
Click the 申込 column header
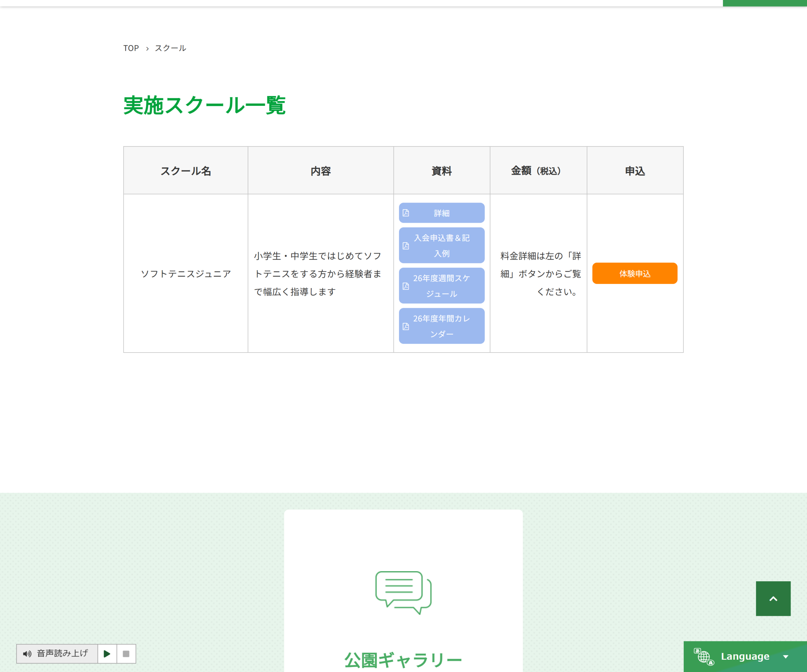(x=635, y=170)
